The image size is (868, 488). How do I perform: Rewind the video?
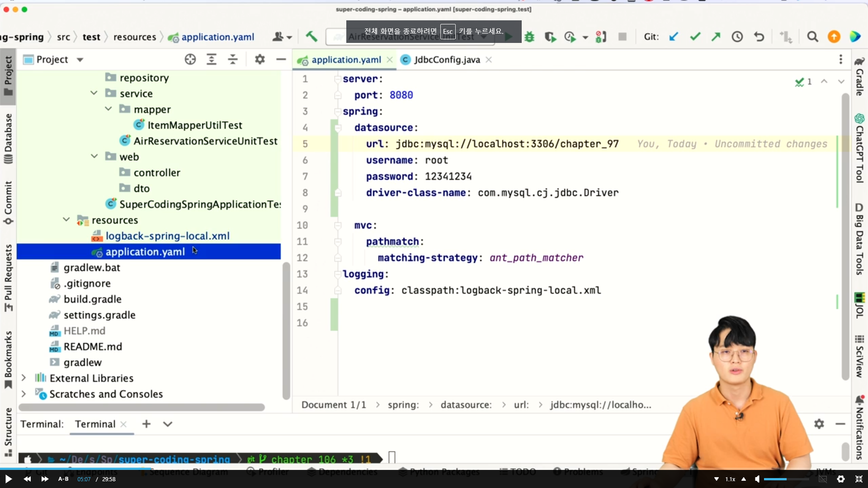click(x=27, y=479)
